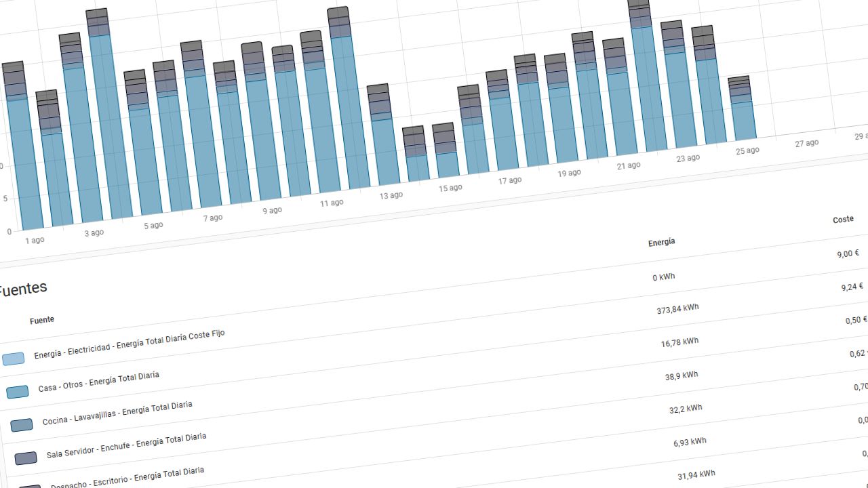
Task: Click the 7 ago x-axis label
Action: pyautogui.click(x=212, y=218)
